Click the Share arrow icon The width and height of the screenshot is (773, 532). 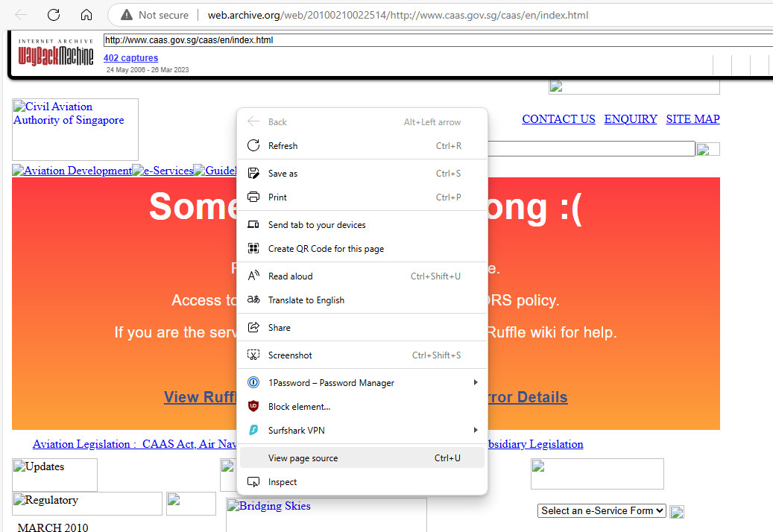coord(253,327)
